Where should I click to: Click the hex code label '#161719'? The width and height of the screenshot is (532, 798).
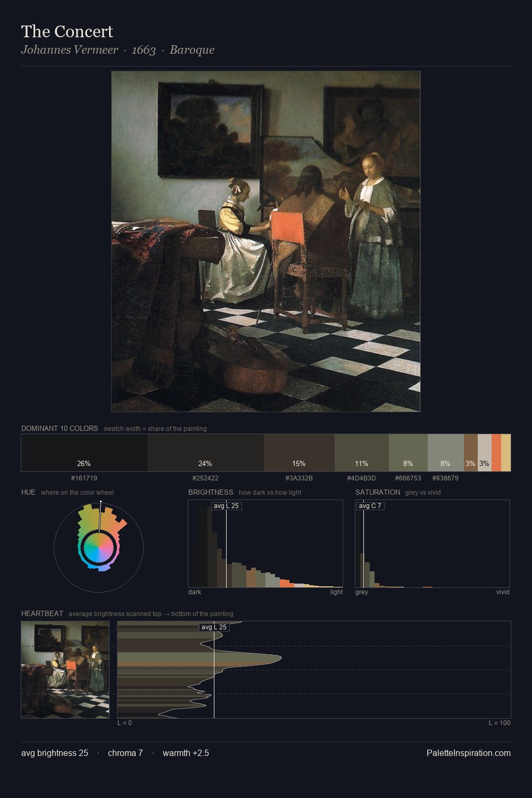pos(84,478)
